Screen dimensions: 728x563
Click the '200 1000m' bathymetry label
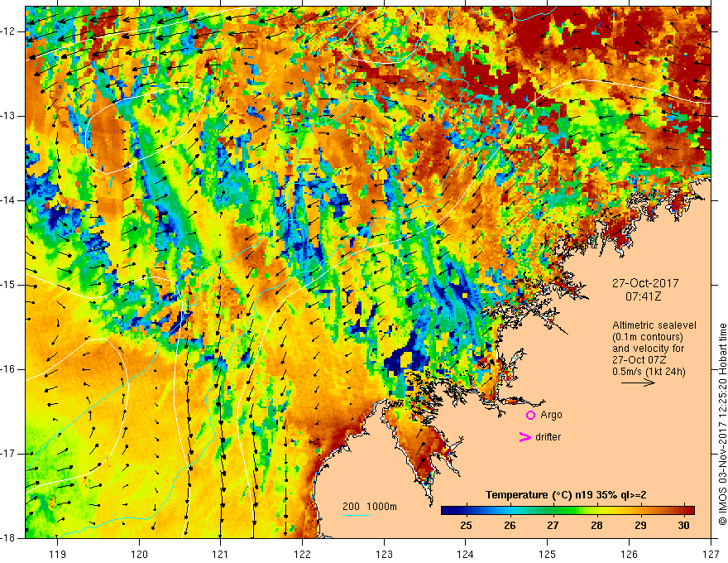pos(370,507)
